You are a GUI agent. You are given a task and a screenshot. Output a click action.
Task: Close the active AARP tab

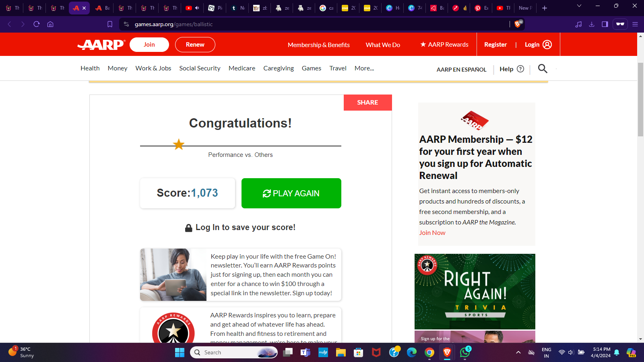[84, 8]
